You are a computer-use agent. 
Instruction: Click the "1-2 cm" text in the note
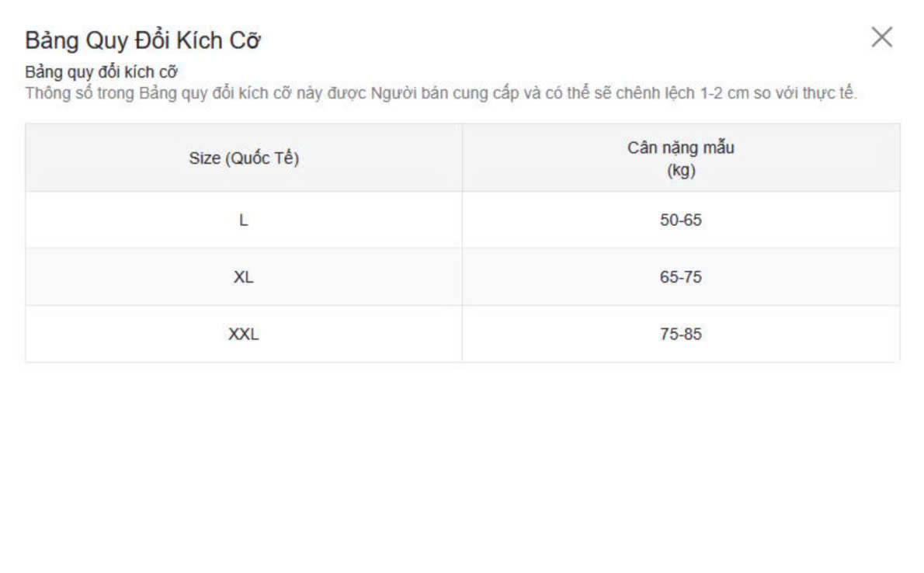(x=724, y=94)
